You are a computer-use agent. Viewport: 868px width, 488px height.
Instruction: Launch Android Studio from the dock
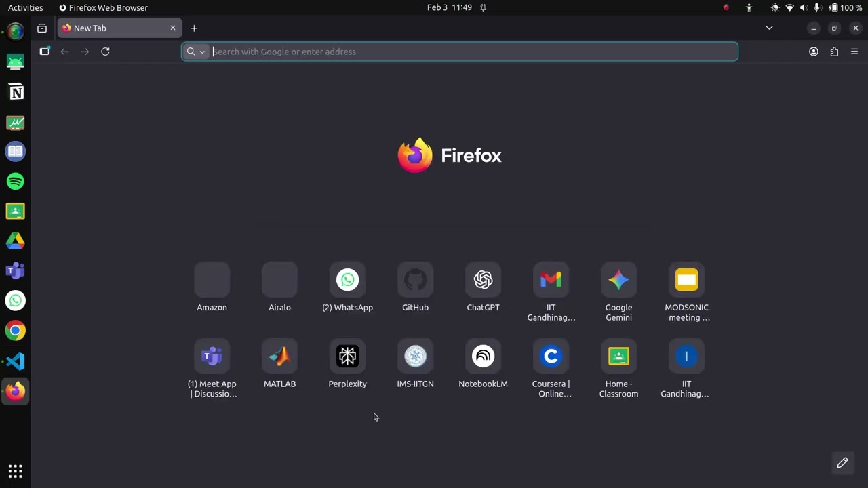16,62
